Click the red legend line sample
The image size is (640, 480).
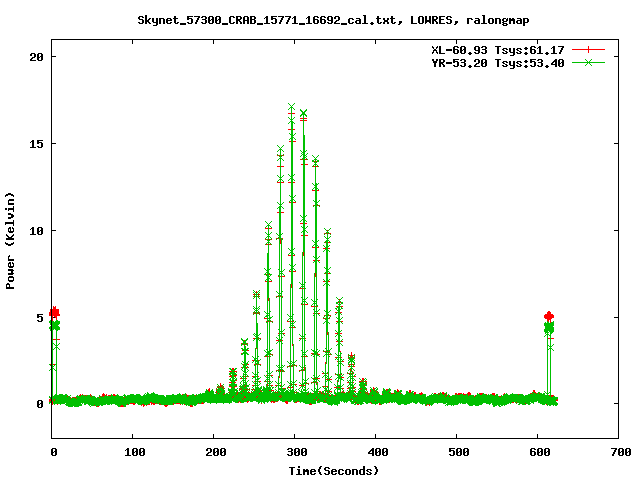click(x=588, y=50)
